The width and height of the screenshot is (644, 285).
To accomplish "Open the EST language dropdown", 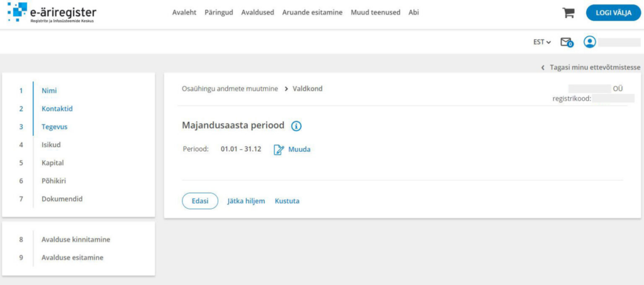I will [541, 42].
